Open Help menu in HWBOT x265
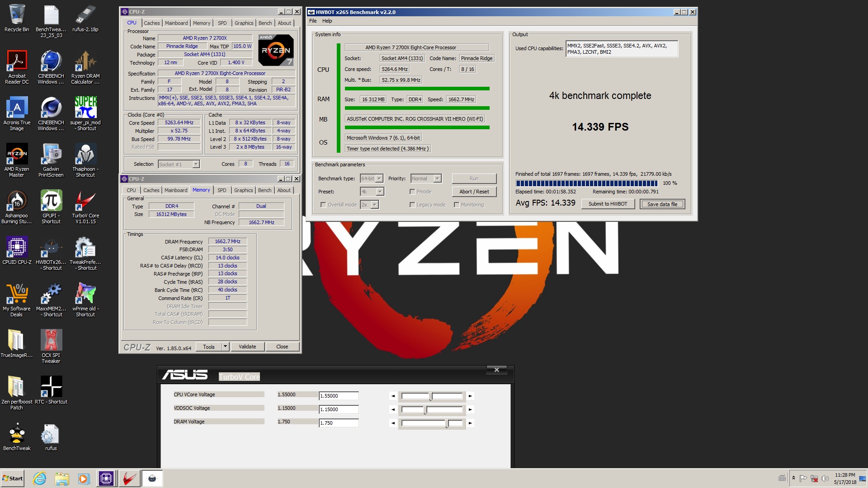The height and width of the screenshot is (488, 868). (x=327, y=21)
